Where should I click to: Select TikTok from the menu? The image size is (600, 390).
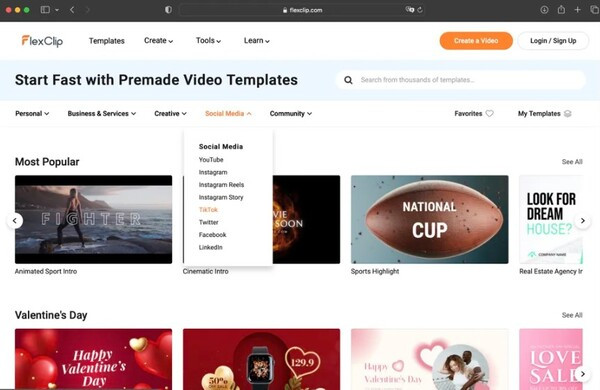[208, 209]
